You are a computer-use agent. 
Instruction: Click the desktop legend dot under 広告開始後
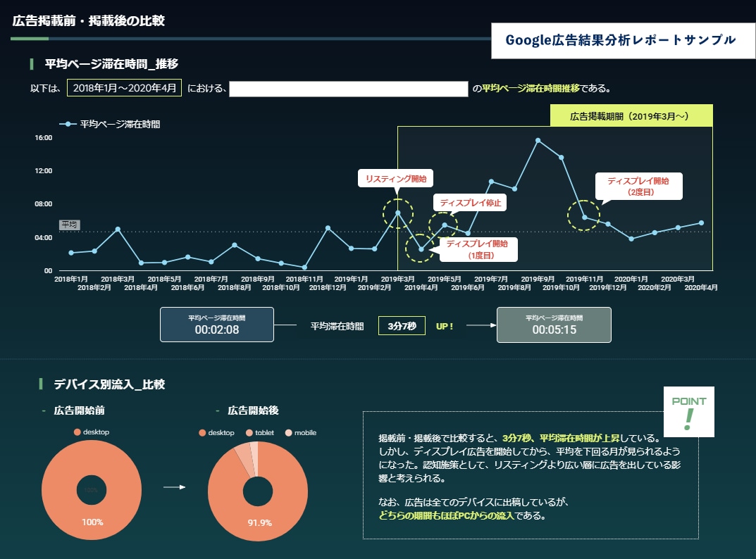[x=202, y=433]
